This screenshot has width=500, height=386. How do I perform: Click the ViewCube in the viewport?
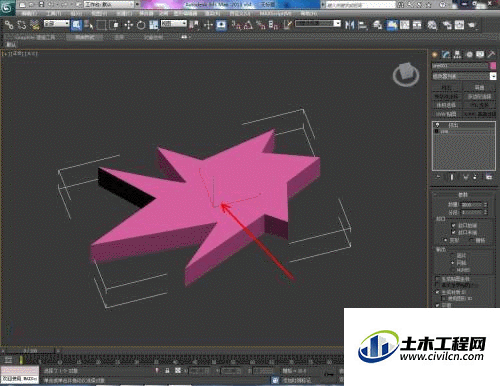(406, 75)
